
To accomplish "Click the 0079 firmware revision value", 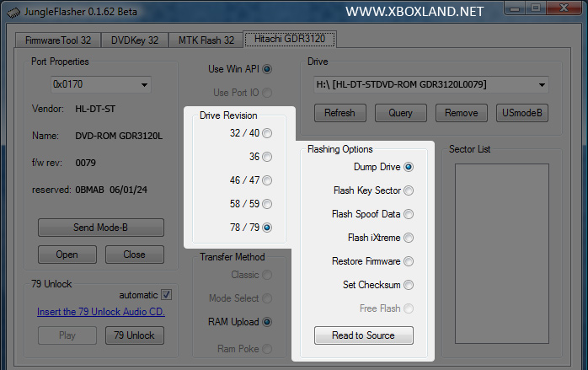I will [85, 163].
